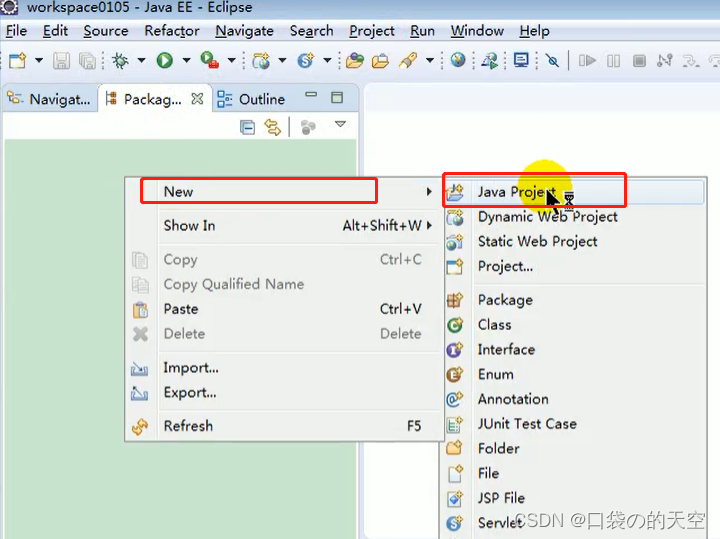The width and height of the screenshot is (720, 539).
Task: Select JUnit Test Case in the submenu
Action: pyautogui.click(x=574, y=424)
